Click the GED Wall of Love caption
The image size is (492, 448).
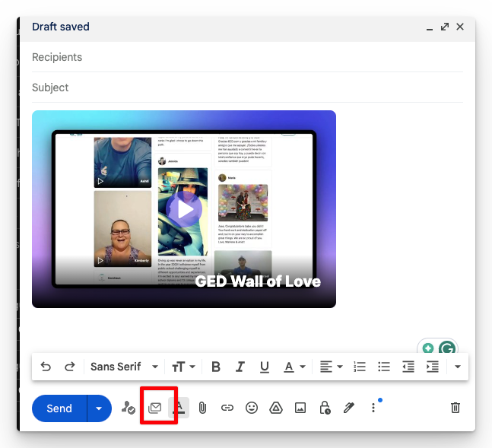pyautogui.click(x=258, y=281)
